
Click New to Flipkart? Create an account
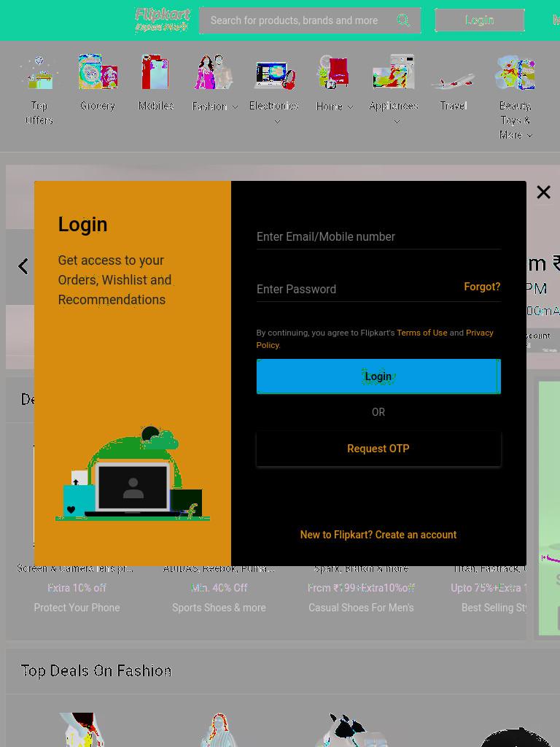tap(378, 535)
